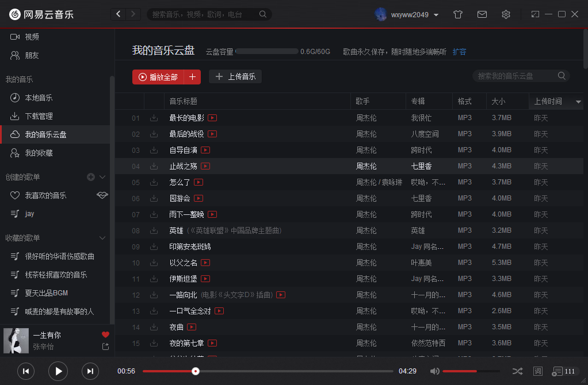This screenshot has height=385, width=588.
Task: Unlike current song red heart
Action: 105,334
